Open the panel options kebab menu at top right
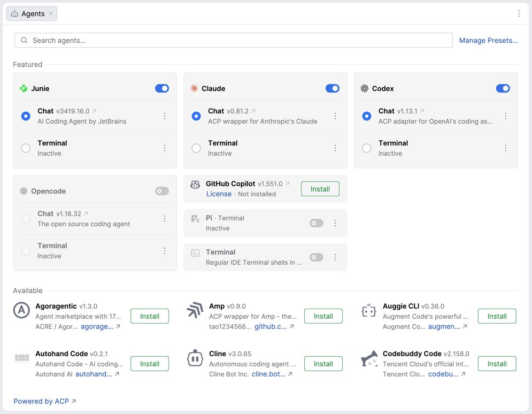 pyautogui.click(x=519, y=13)
